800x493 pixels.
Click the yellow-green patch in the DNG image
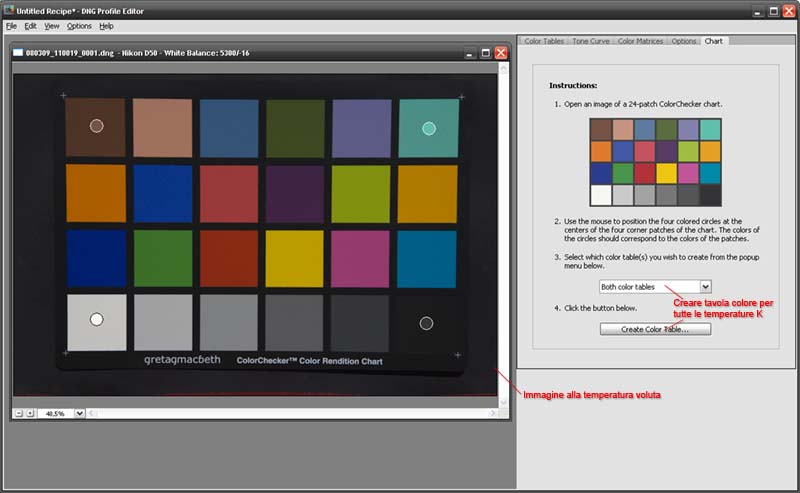(361, 194)
